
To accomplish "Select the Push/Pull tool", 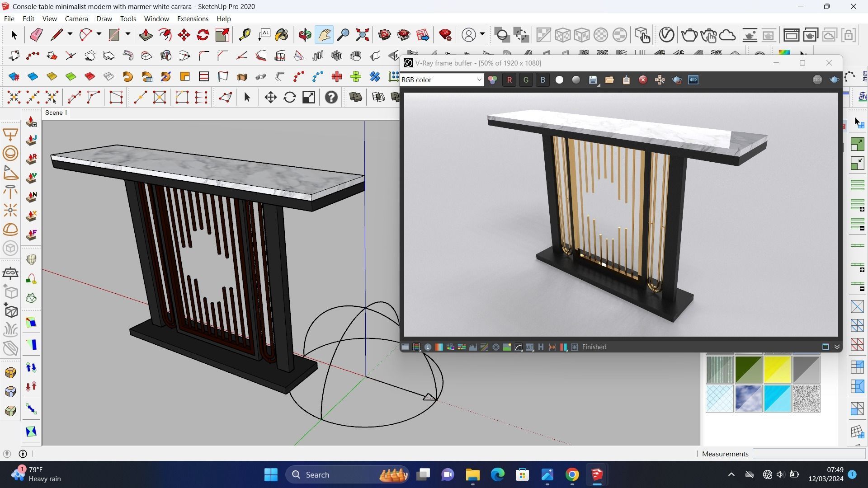I will click(x=146, y=35).
